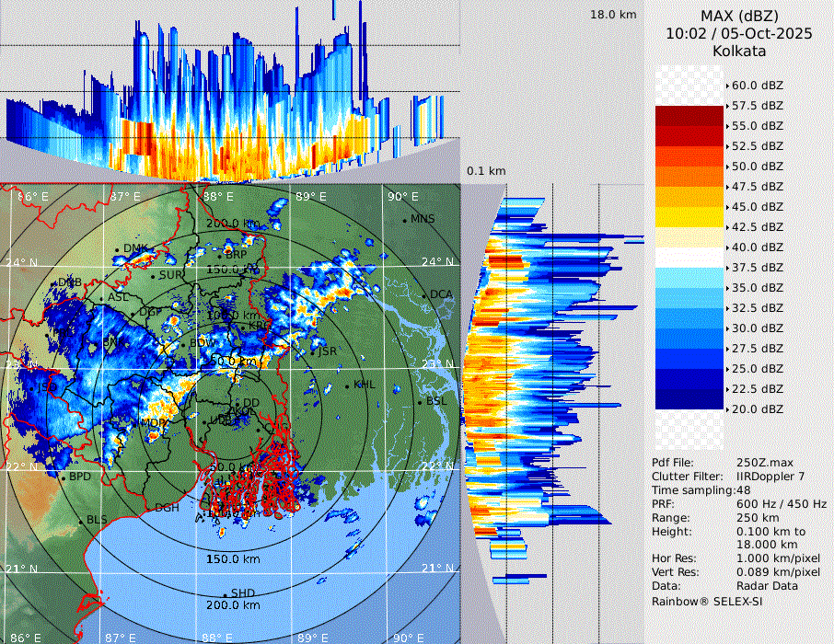Click the MAX (dBZ) title text
Screen dimensions: 834x644
coord(739,16)
